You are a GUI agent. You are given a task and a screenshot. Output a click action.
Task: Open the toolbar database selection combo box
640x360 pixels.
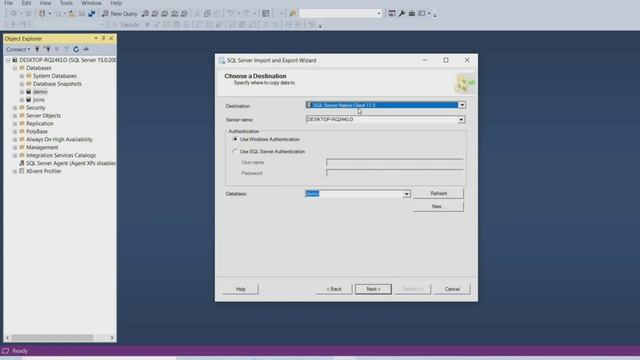pyautogui.click(x=341, y=13)
